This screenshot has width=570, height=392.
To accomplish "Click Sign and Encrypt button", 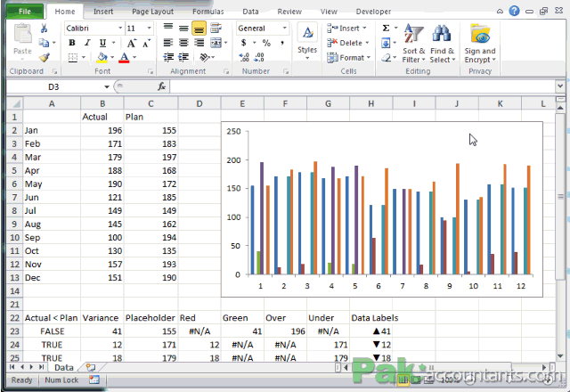I will [480, 43].
